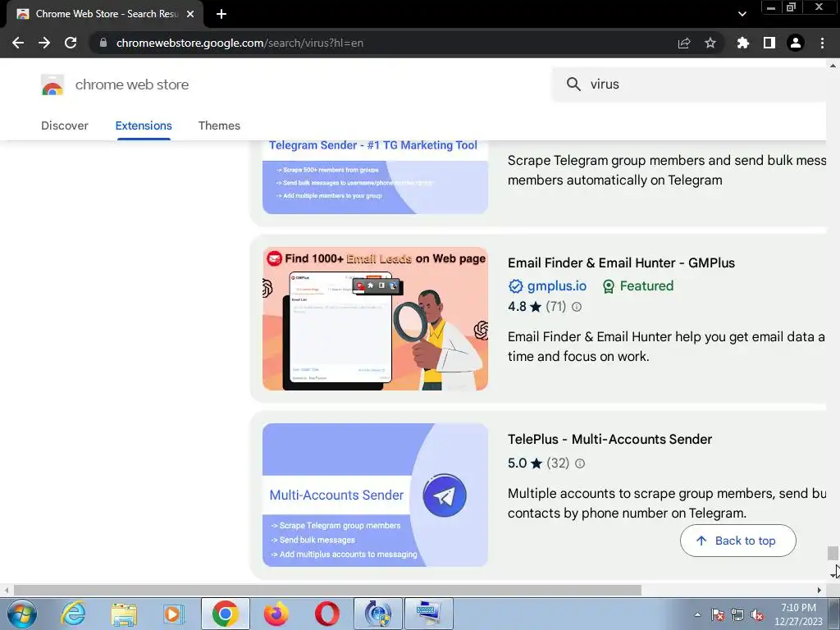Toggle the browser side panel icon

click(769, 43)
